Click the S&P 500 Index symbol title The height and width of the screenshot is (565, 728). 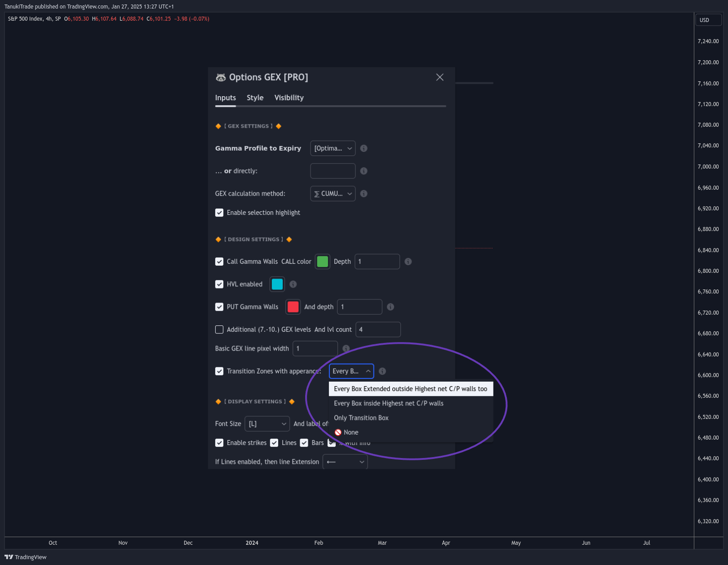(x=26, y=19)
